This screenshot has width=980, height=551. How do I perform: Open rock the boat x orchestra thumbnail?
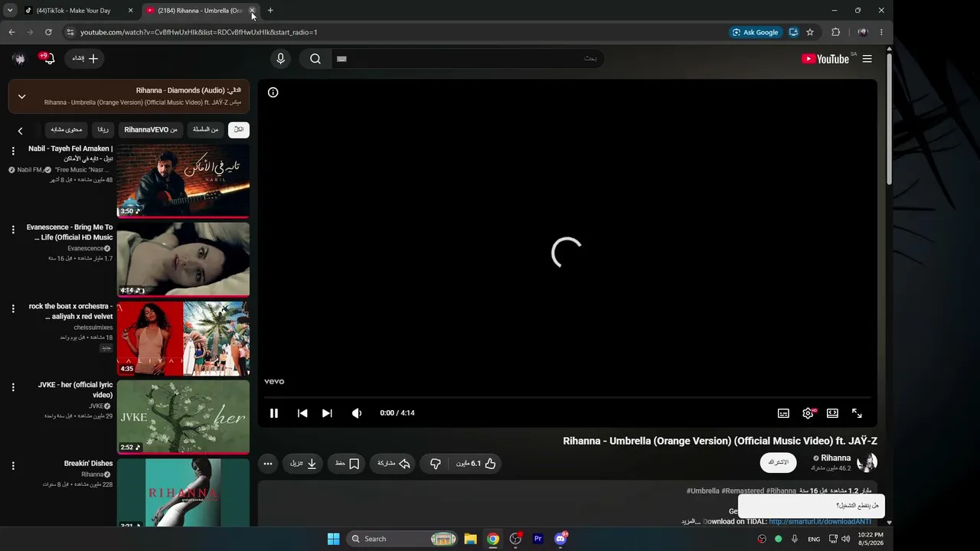coord(183,338)
